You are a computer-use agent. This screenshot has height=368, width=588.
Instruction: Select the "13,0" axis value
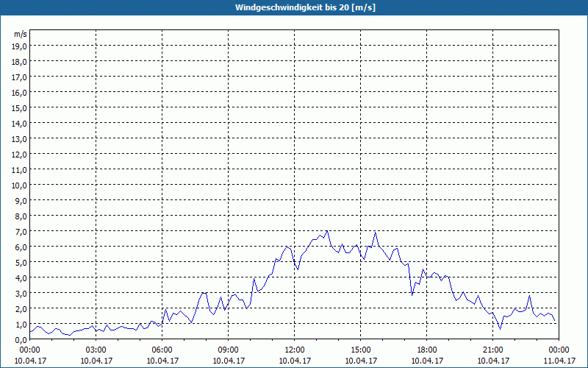click(20, 139)
